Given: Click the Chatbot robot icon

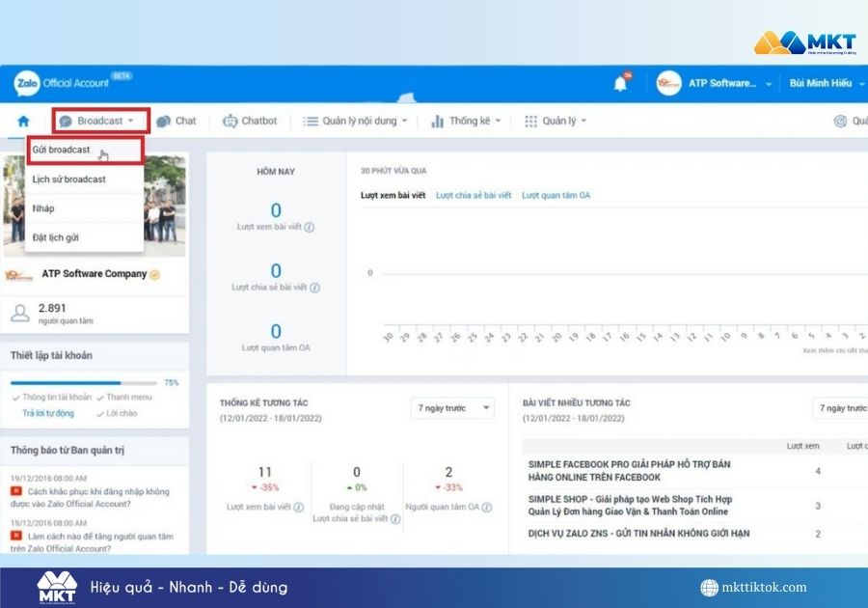Looking at the screenshot, I should coord(230,121).
